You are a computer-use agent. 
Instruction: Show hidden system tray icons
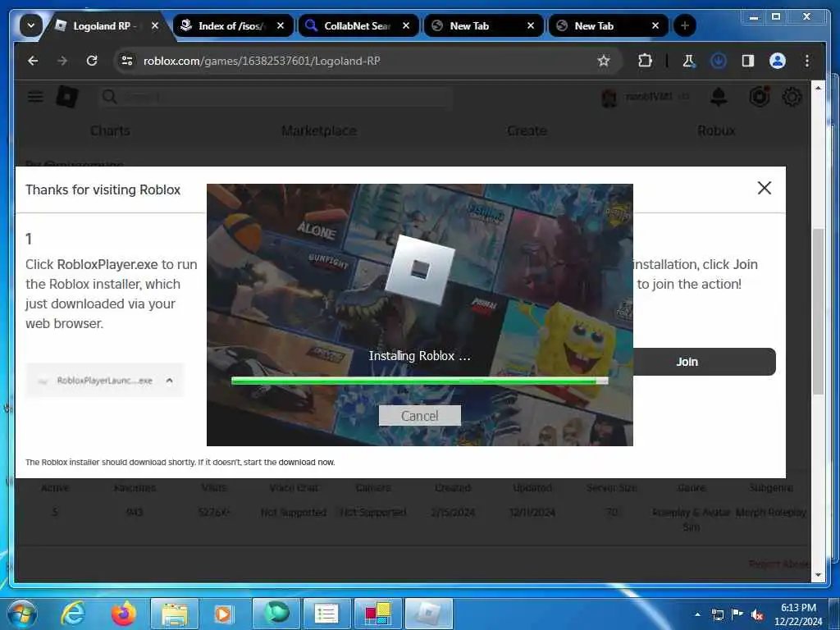697,614
